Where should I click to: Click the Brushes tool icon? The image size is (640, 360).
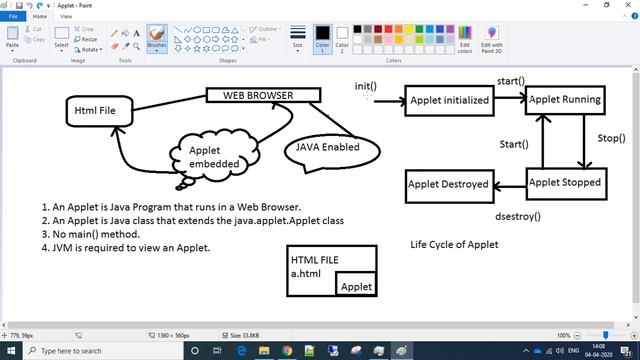[x=157, y=34]
